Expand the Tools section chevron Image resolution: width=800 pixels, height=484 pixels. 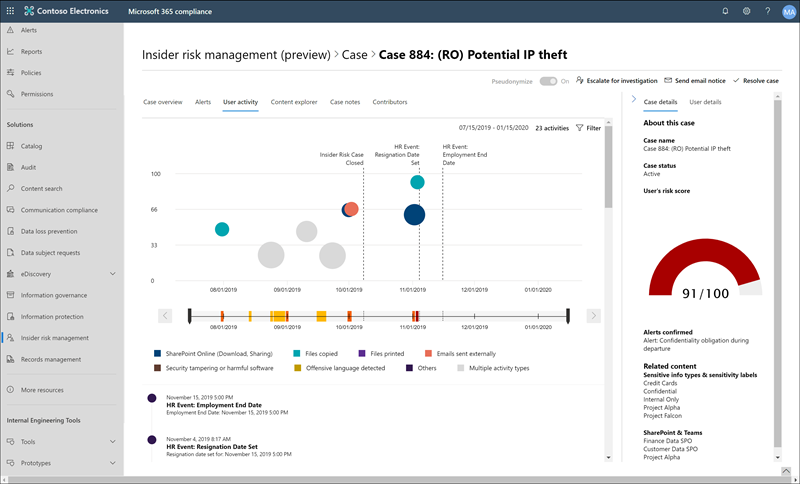click(x=112, y=441)
